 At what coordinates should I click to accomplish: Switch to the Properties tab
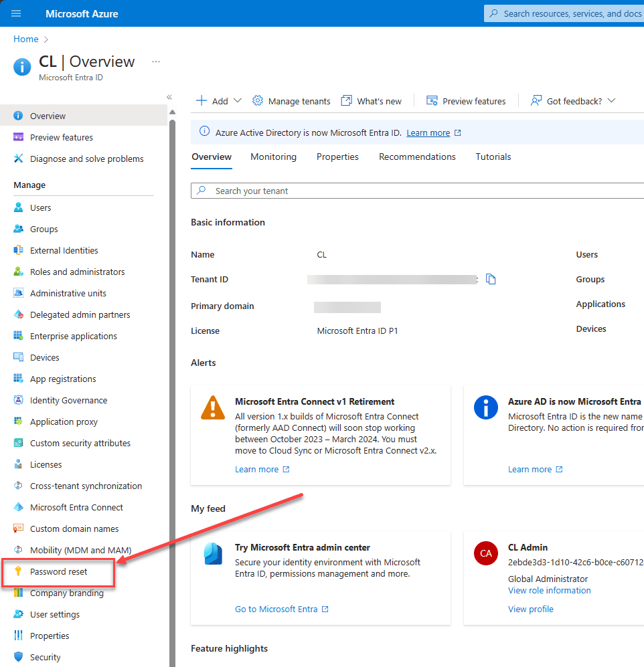click(337, 157)
